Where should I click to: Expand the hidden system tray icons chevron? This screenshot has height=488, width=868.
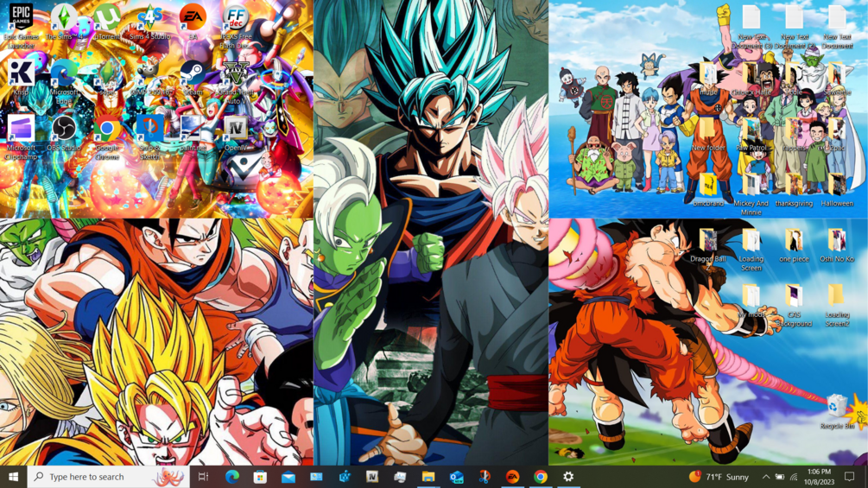[765, 477]
